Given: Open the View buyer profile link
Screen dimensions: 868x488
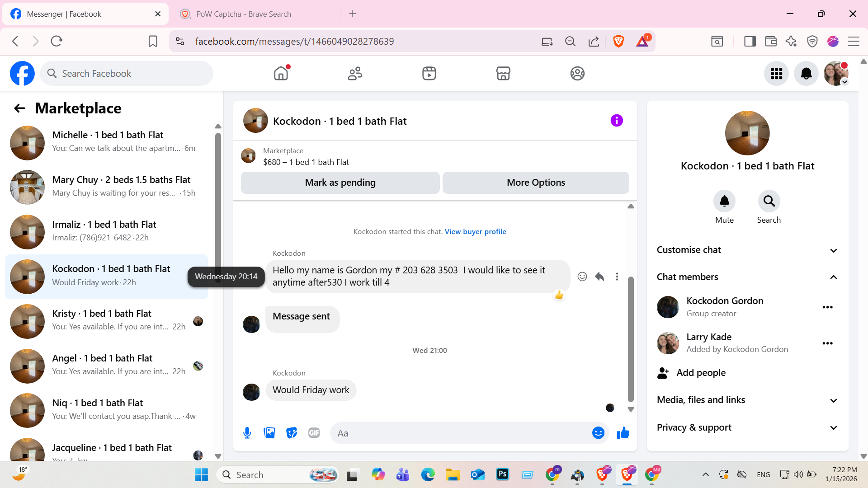Looking at the screenshot, I should 475,231.
